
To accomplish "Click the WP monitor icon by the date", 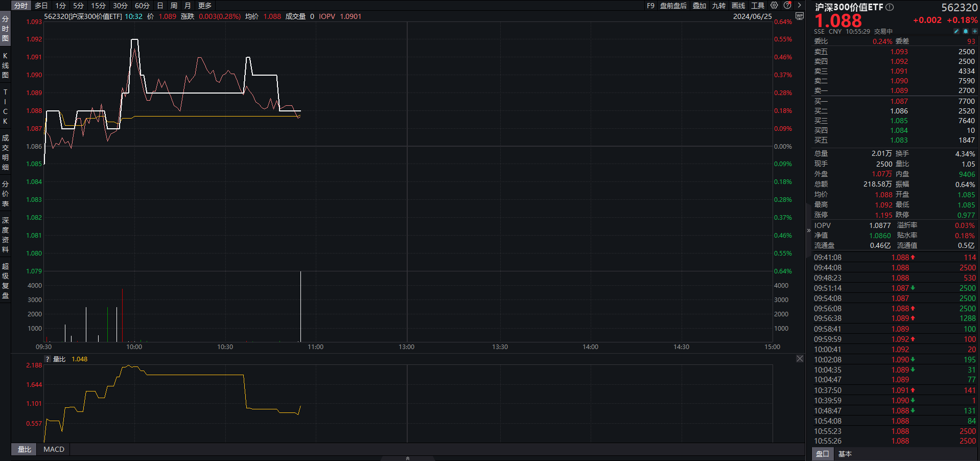I will pos(800,16).
